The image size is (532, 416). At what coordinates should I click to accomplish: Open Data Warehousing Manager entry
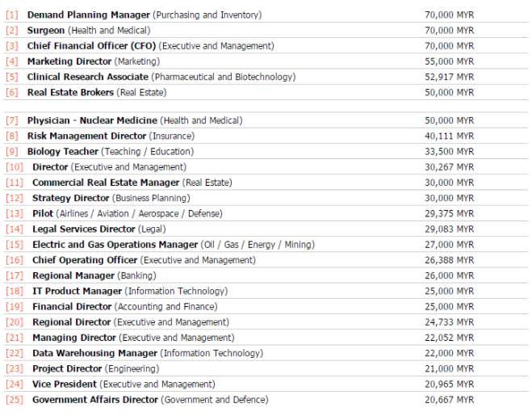[x=94, y=353]
